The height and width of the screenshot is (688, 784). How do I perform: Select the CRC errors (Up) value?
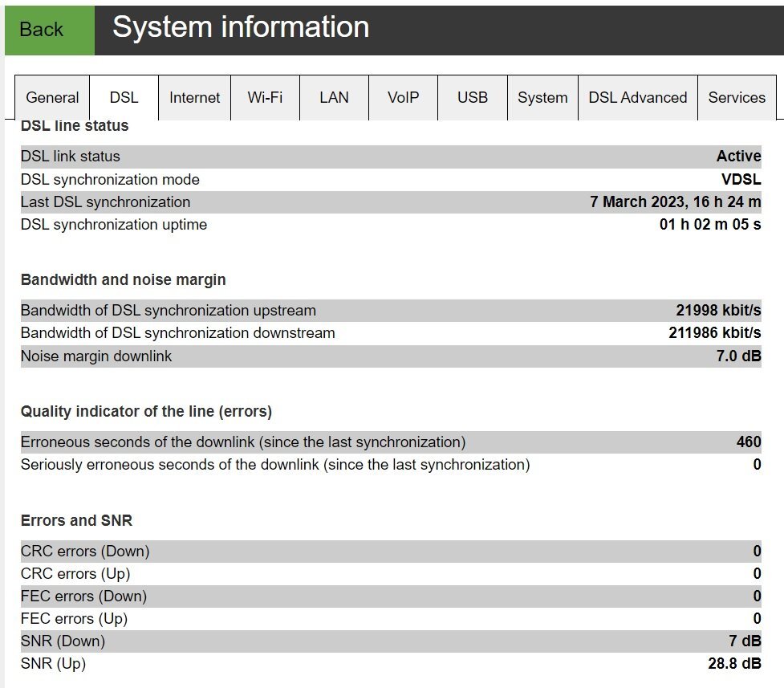coord(757,573)
